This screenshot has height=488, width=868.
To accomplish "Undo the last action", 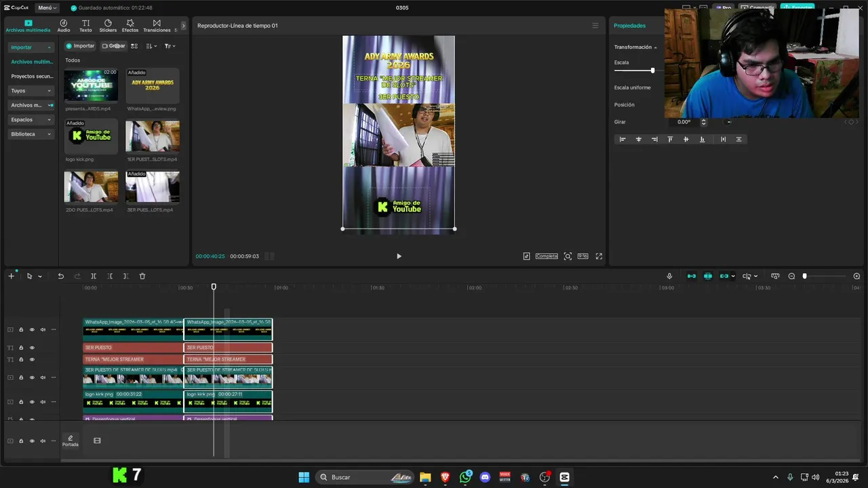I will coord(60,277).
